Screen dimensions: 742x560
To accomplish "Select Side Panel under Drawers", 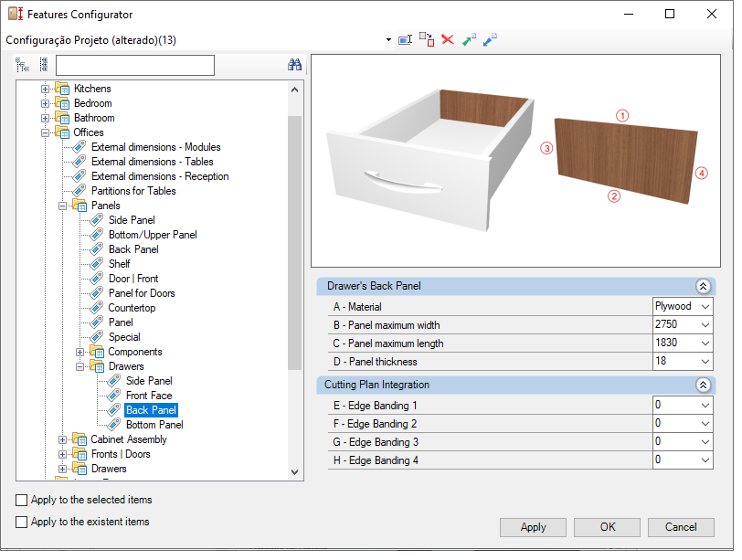I will 149,381.
